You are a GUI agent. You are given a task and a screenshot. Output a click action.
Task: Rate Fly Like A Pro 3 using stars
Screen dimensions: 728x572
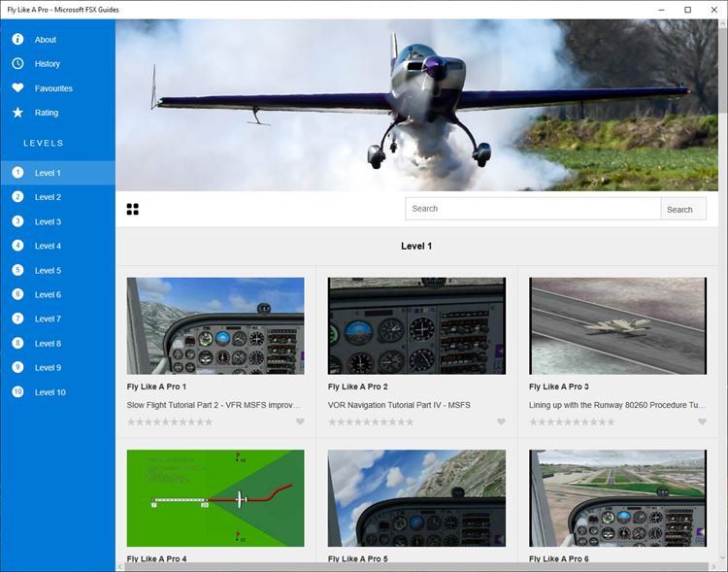pos(572,421)
